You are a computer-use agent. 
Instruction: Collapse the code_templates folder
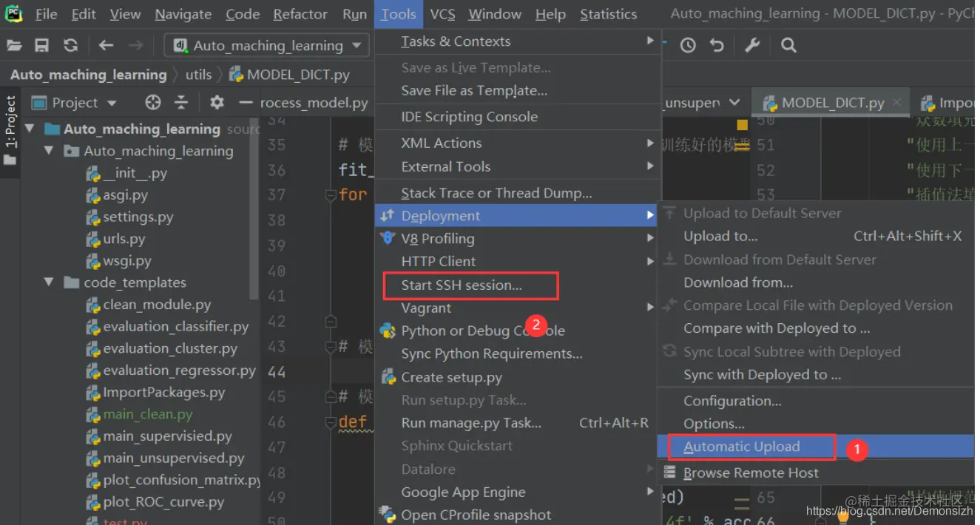click(x=49, y=282)
